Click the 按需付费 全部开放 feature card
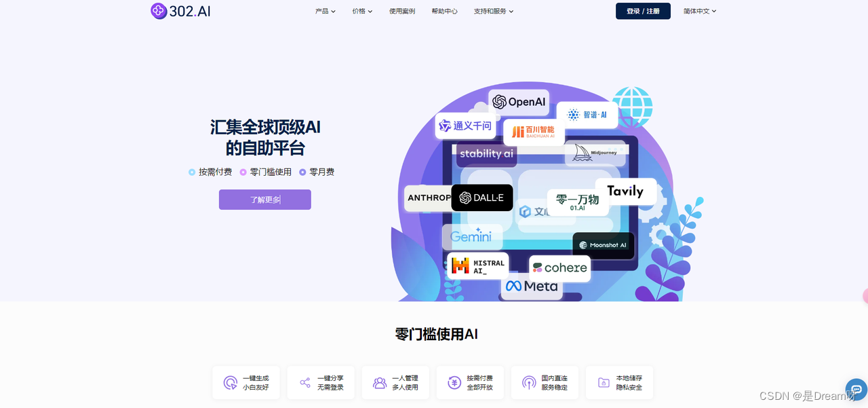Viewport: 868px width, 408px height. (470, 383)
